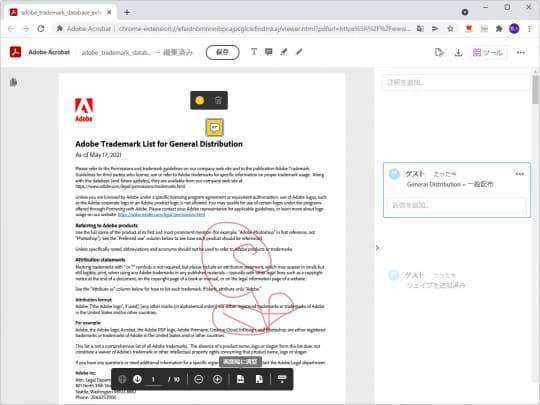Save the edited PDF with 保存 button

click(222, 52)
